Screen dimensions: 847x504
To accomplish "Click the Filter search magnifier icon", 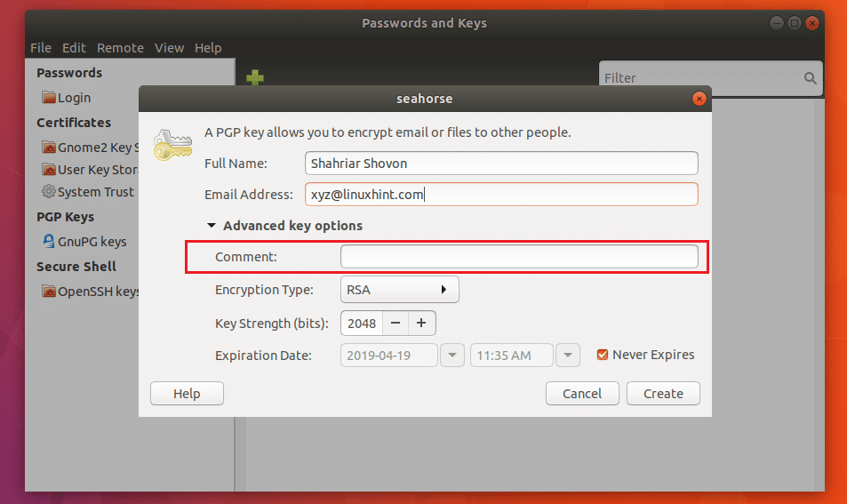I will tap(810, 78).
